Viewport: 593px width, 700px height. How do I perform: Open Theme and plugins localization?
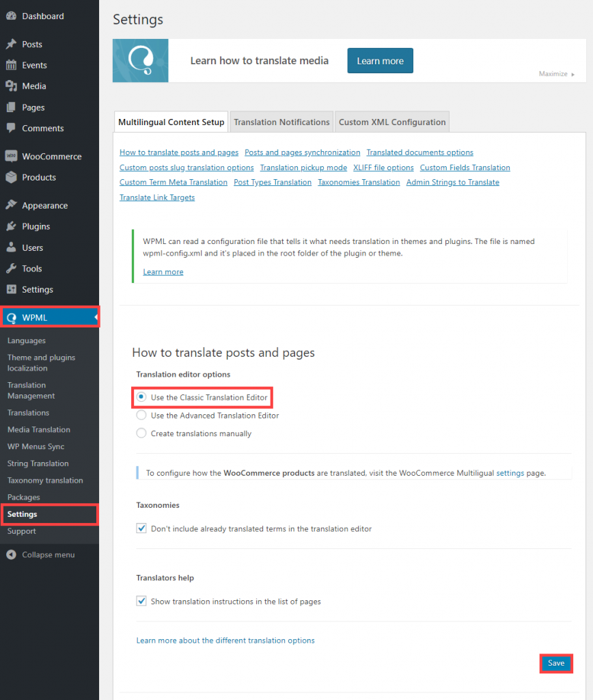(41, 363)
